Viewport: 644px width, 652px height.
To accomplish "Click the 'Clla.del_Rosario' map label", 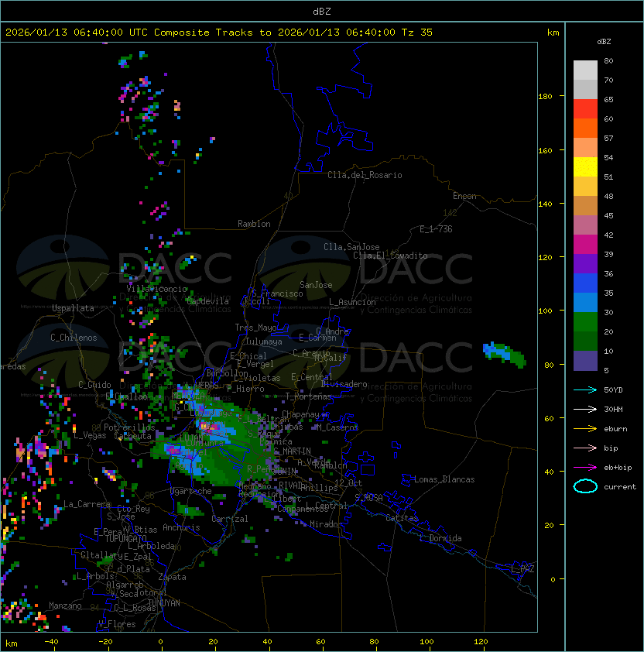I will coord(365,175).
